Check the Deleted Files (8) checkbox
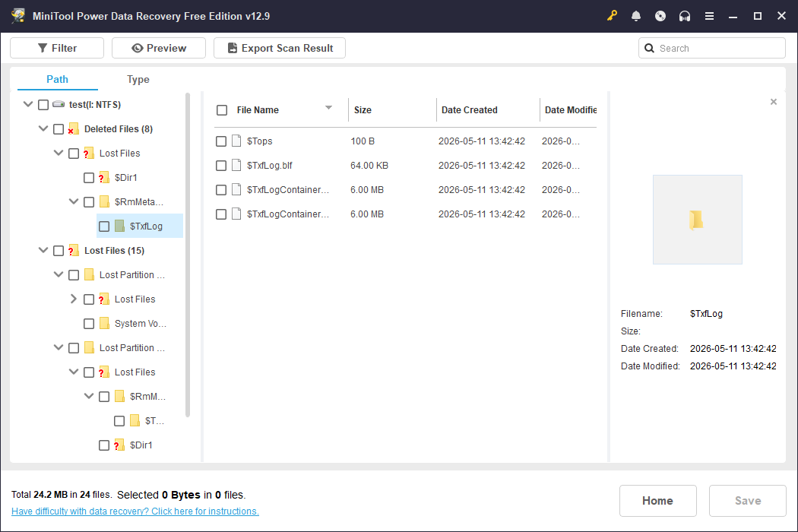The height and width of the screenshot is (532, 798). click(x=59, y=129)
